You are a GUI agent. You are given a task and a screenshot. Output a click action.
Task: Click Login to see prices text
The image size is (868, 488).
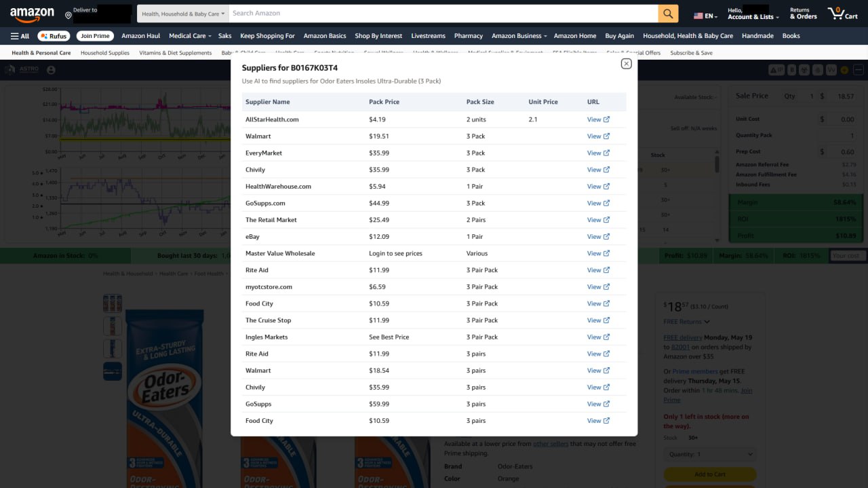[395, 253]
